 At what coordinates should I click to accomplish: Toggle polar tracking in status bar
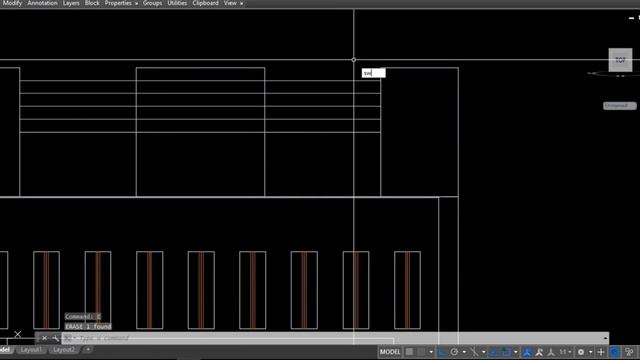point(454,351)
